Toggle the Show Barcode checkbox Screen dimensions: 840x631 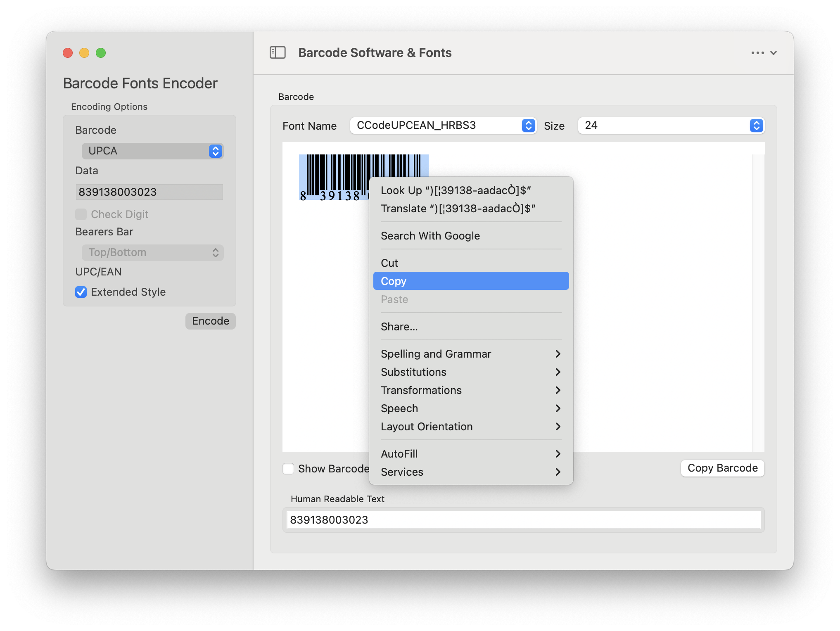pyautogui.click(x=288, y=469)
